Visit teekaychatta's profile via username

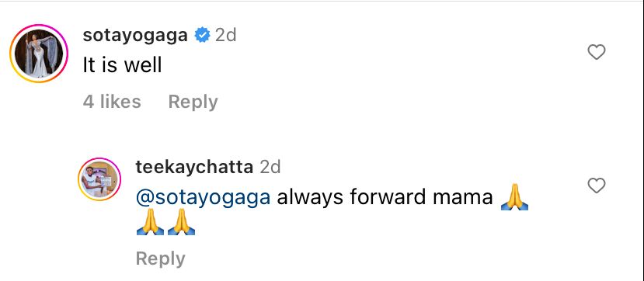click(x=194, y=167)
